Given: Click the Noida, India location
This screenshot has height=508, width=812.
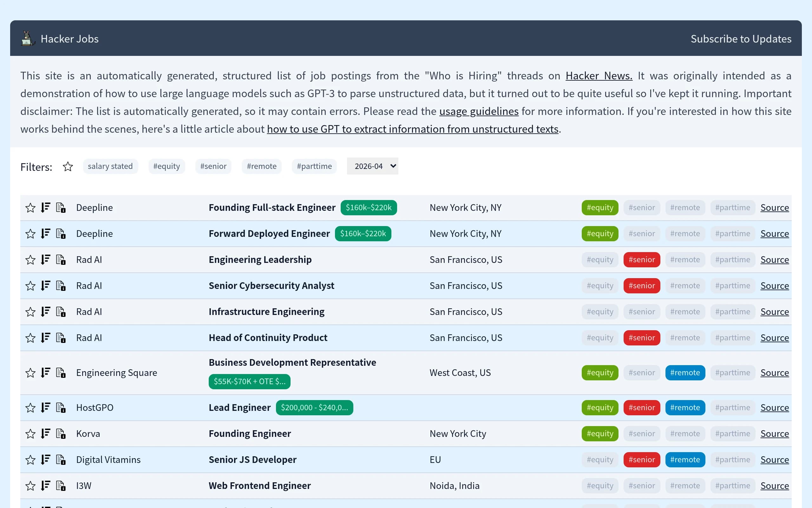Looking at the screenshot, I should (454, 485).
